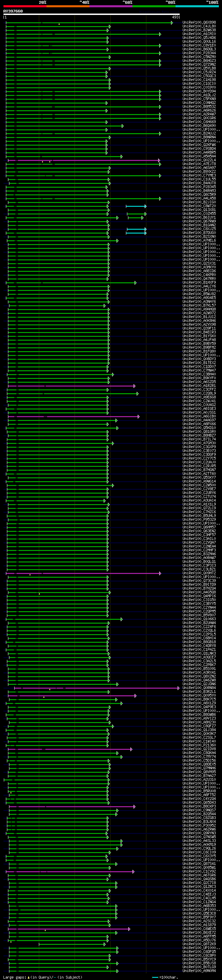
Task: Click the cyan ~100% legend color bar
Action: point(197,6)
